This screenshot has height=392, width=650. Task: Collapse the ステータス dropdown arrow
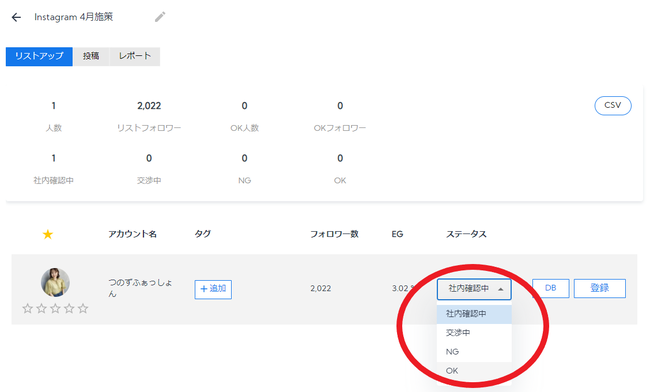[500, 289]
